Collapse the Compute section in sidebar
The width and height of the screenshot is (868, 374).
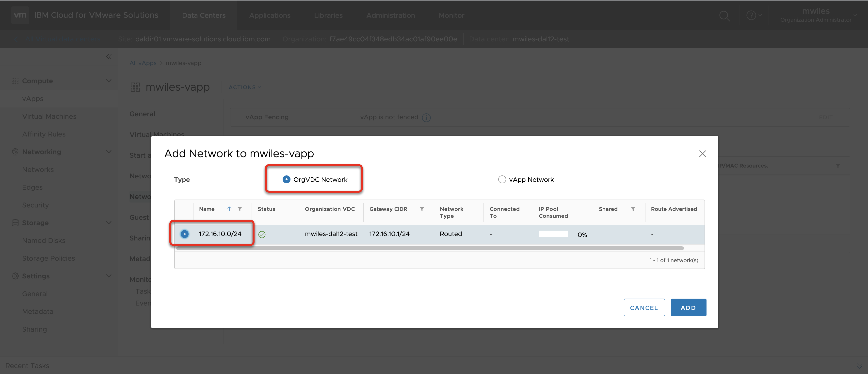point(109,81)
